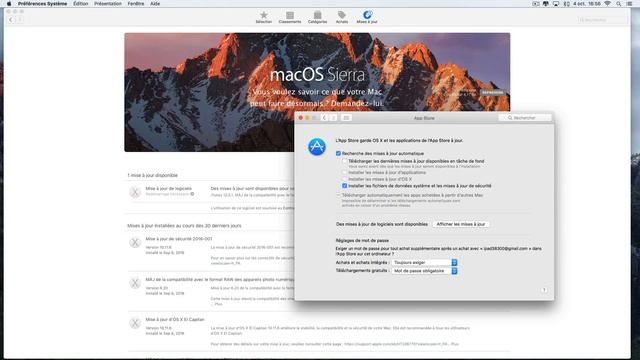Open Achats et achats intégrés dropdown

(x=424, y=262)
